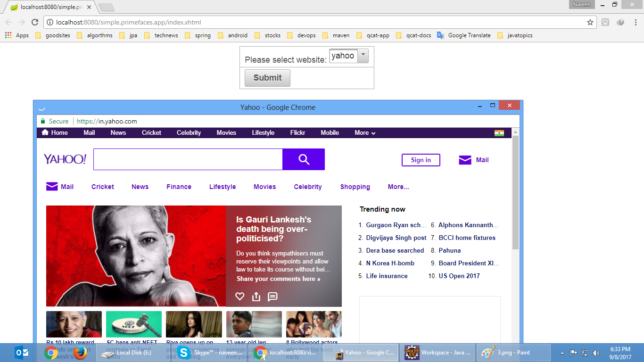Bookmark this page with the star icon

(x=590, y=22)
